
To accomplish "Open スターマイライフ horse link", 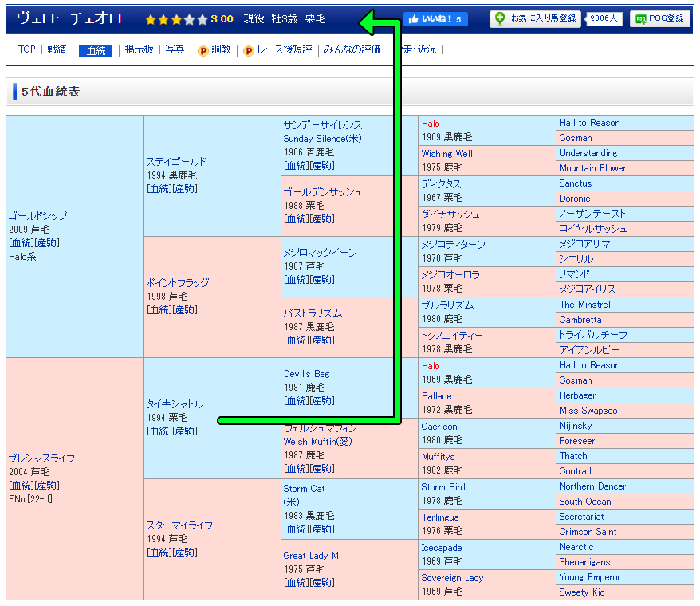I will point(179,525).
